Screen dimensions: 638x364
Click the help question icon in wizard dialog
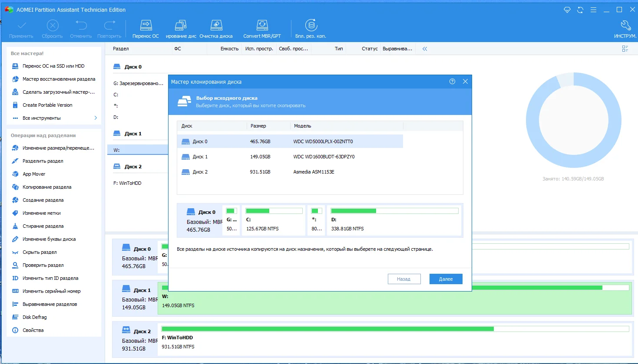pyautogui.click(x=452, y=81)
